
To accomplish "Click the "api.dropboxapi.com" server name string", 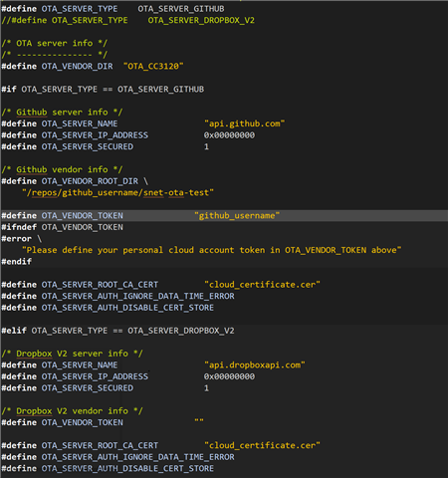I will pos(255,365).
